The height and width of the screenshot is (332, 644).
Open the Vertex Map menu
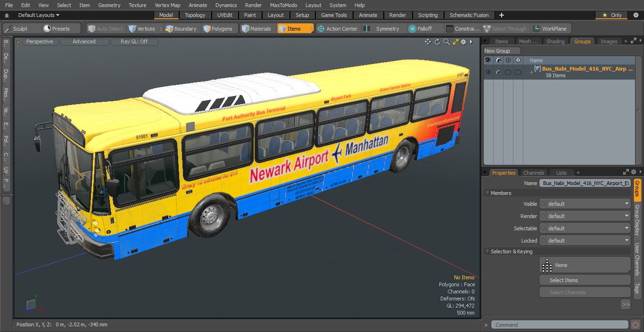[x=167, y=5]
